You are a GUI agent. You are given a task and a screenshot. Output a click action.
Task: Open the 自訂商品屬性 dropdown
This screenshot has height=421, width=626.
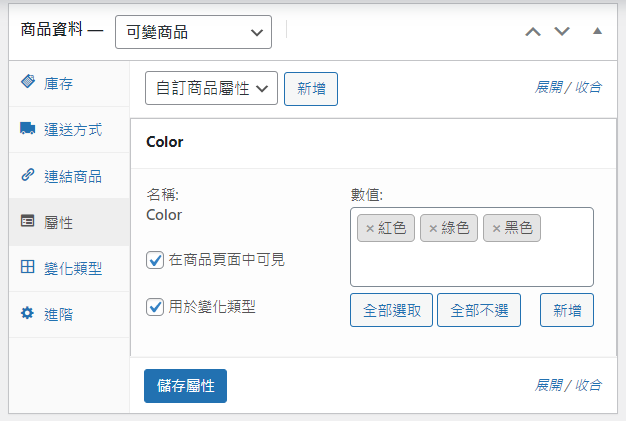[211, 88]
